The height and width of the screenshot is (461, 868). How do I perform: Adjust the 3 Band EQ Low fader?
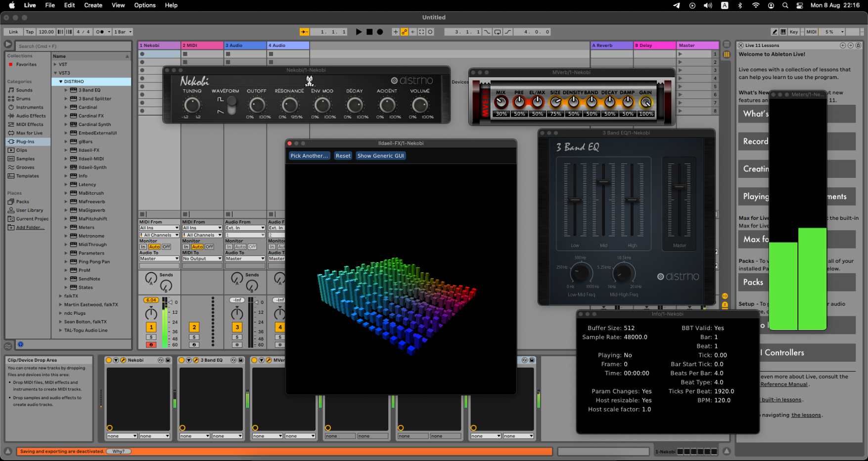coord(575,200)
